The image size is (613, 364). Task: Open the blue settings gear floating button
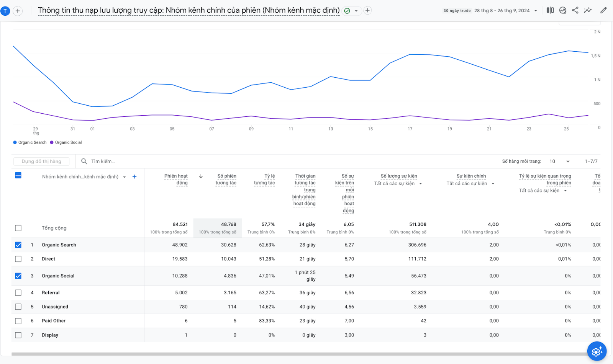(597, 351)
